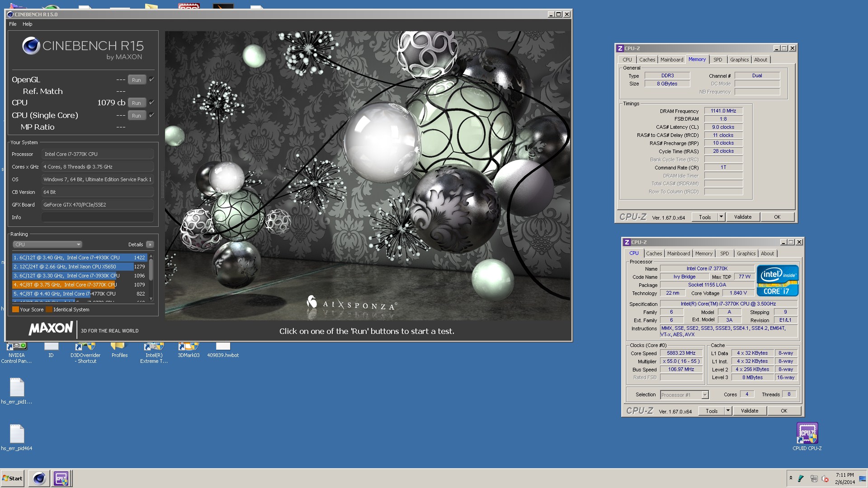This screenshot has width=868, height=488.
Task: Toggle CPU Single Core test checkbox
Action: 152,115
